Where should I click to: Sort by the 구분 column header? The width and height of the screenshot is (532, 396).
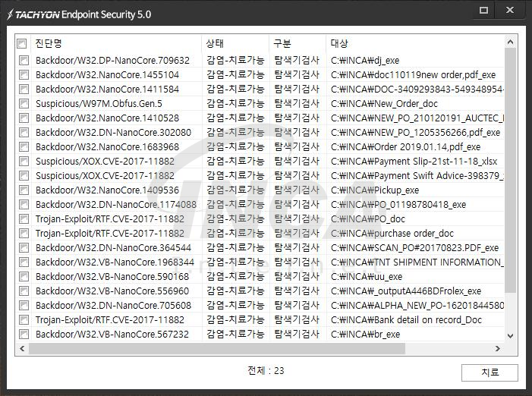[297, 43]
